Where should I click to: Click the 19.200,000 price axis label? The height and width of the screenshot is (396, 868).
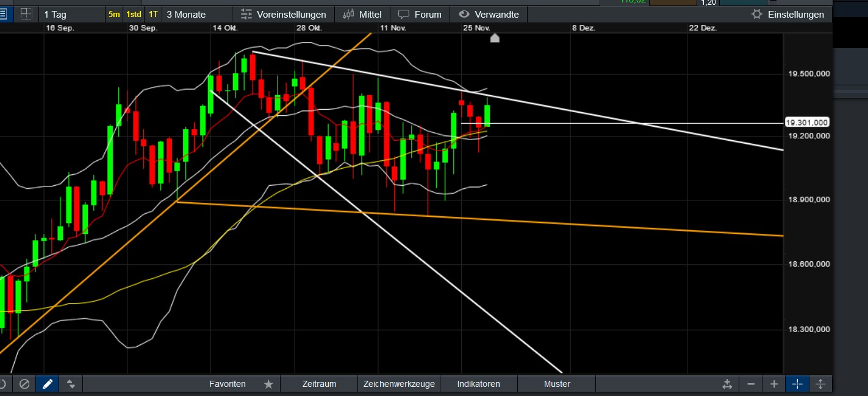pos(809,136)
